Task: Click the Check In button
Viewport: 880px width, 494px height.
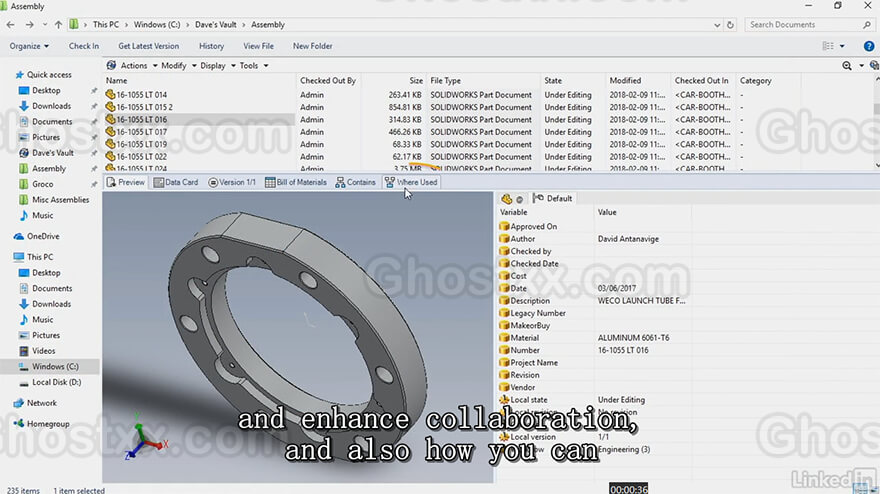Action: click(84, 46)
